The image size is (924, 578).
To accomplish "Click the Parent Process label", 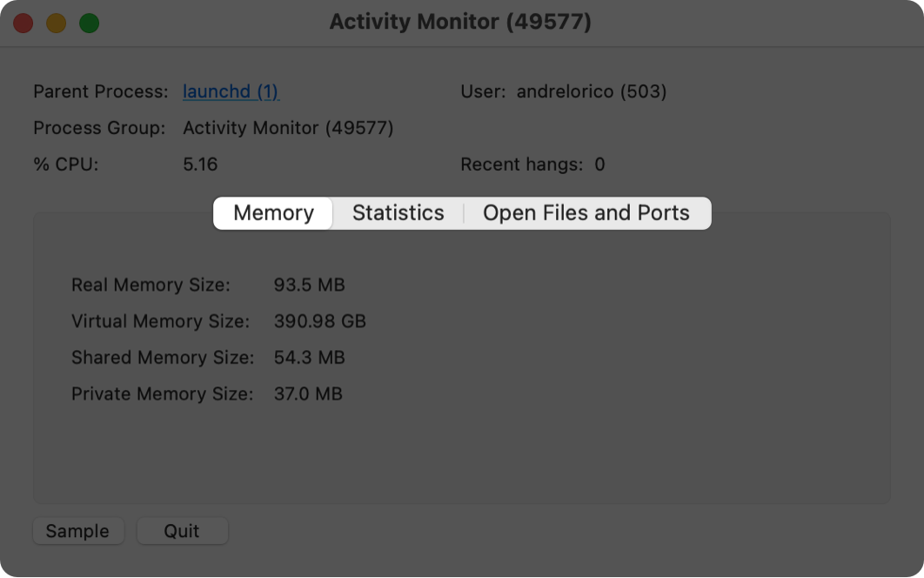I will (101, 91).
